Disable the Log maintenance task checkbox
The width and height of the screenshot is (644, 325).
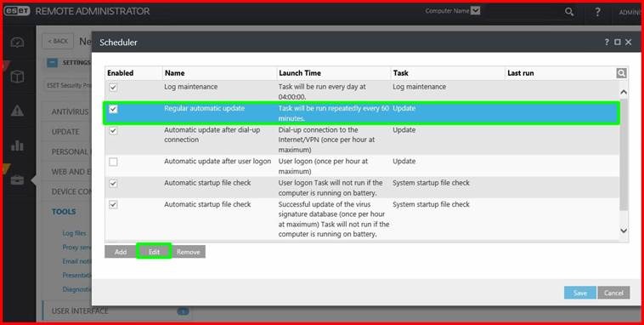point(113,88)
